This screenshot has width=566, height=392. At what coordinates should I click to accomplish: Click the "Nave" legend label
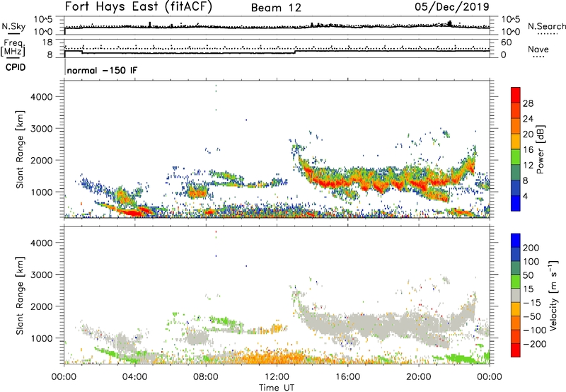pyautogui.click(x=538, y=49)
